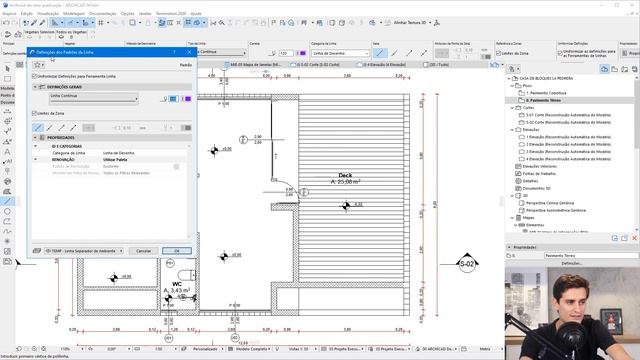The width and height of the screenshot is (640, 360).
Task: Click the find and select magnifier toolbar icon
Action: (222, 23)
